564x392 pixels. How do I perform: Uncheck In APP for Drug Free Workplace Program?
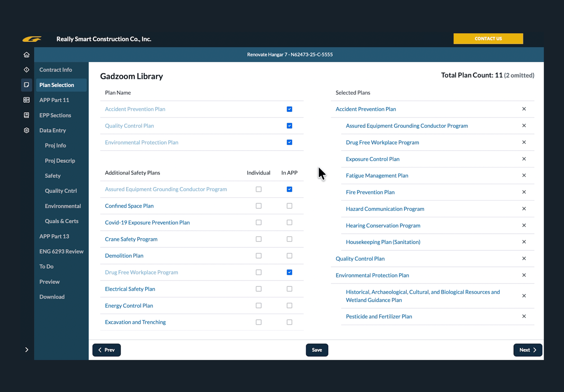289,272
